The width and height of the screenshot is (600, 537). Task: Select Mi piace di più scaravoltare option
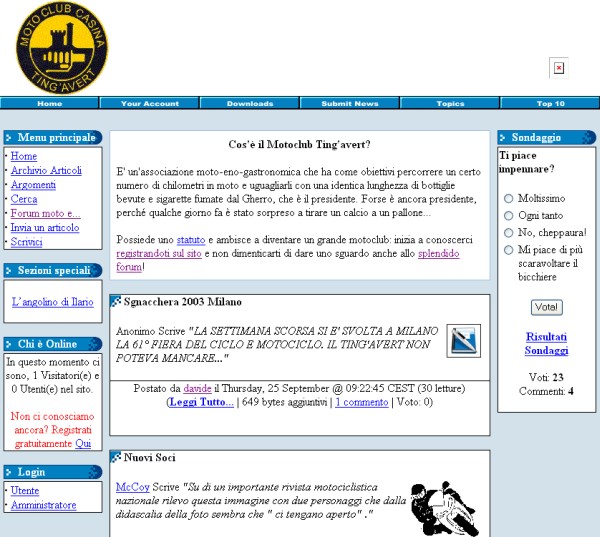coord(509,249)
